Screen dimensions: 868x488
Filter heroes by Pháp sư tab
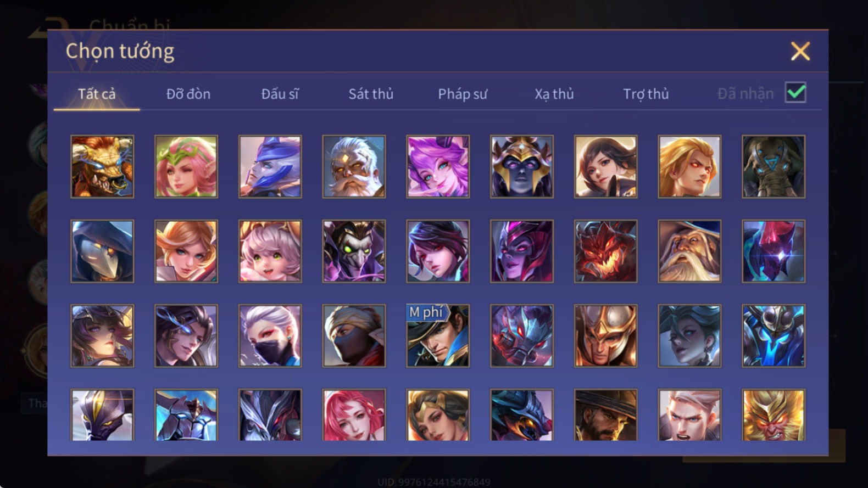tap(463, 94)
